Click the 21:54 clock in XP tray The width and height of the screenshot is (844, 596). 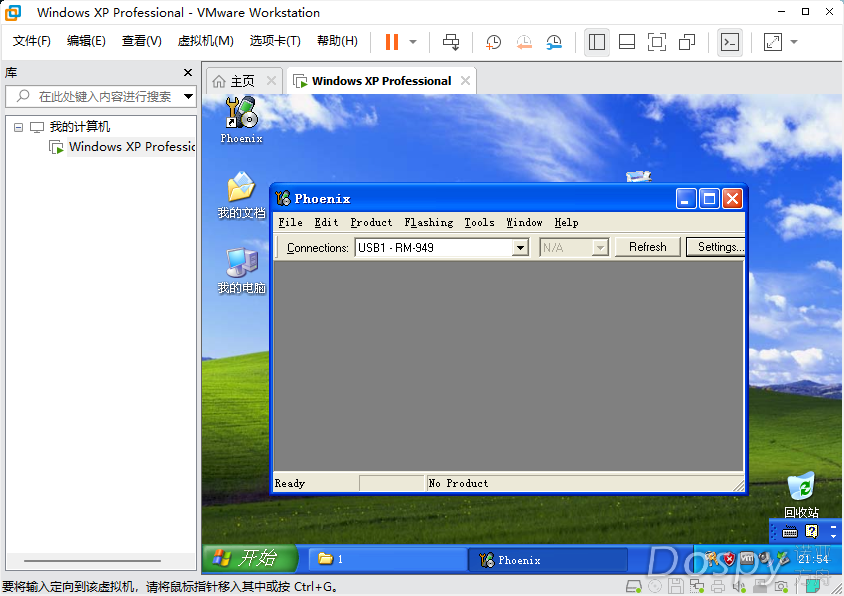[x=813, y=559]
